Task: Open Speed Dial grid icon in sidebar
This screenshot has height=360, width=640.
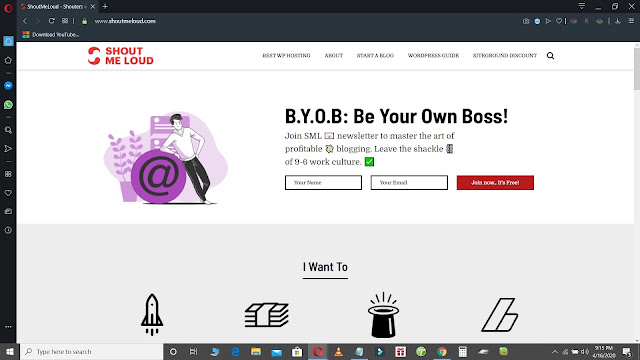Action: click(8, 174)
